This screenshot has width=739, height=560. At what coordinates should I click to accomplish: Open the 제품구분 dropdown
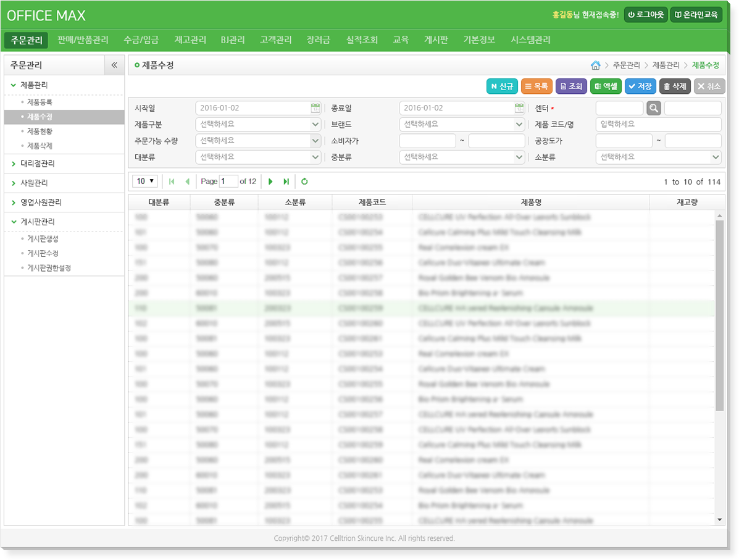point(258,124)
